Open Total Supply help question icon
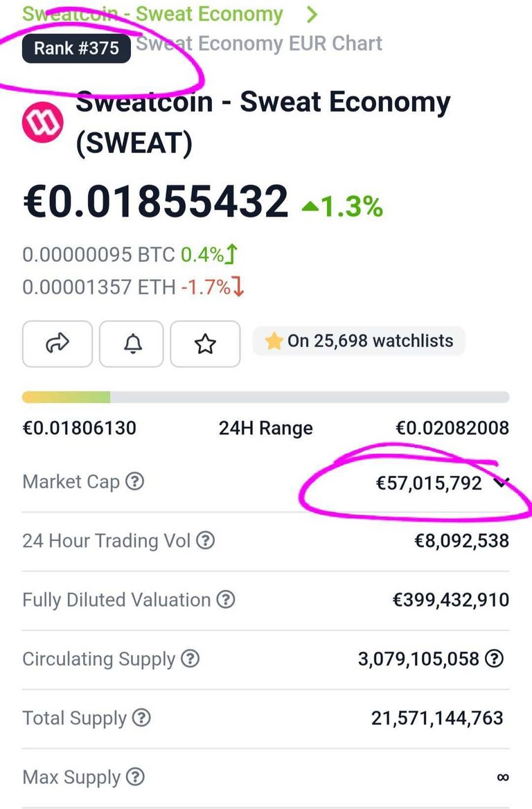Screen dimensions: 532x809 point(141,718)
